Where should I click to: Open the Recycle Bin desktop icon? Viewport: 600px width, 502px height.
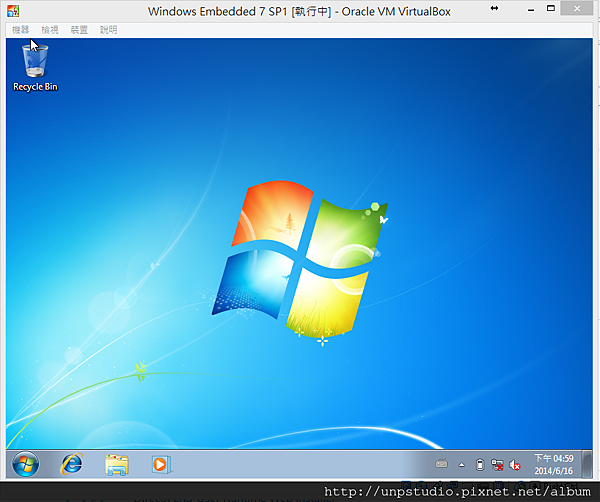(x=35, y=67)
